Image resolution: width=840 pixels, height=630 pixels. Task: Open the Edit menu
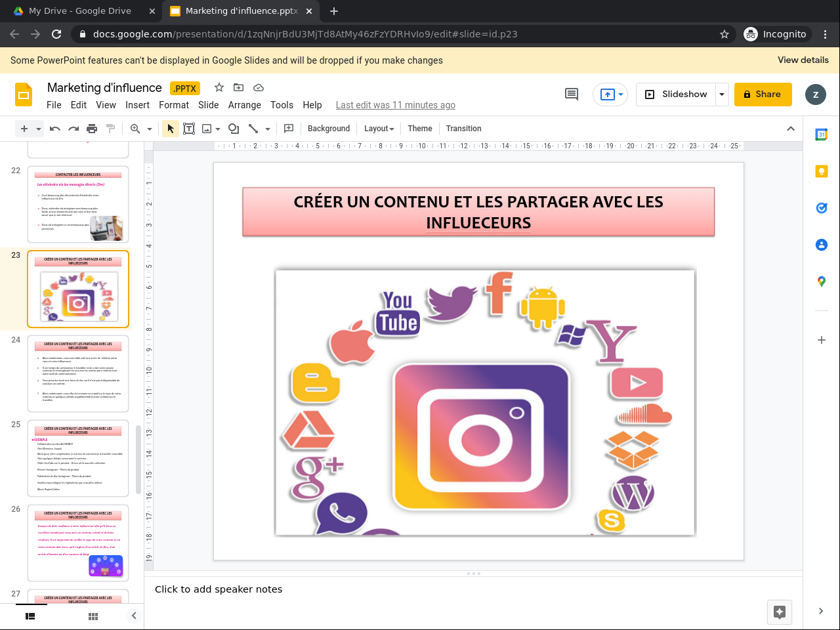[79, 105]
